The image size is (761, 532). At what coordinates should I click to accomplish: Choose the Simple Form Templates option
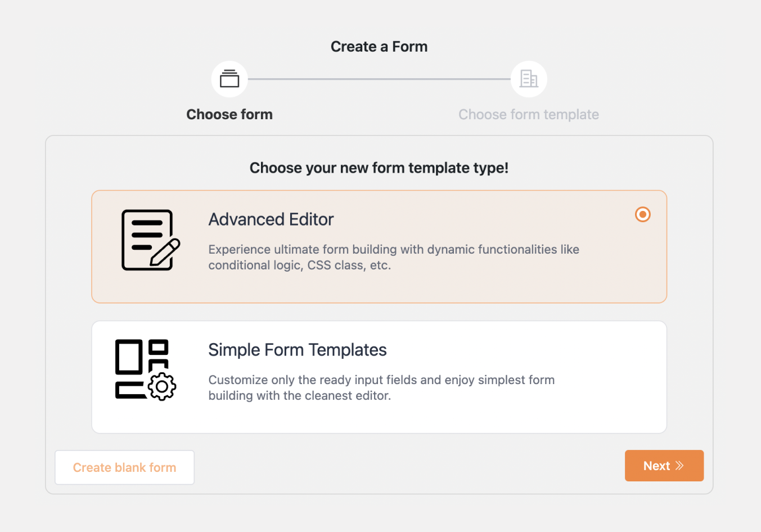click(379, 377)
